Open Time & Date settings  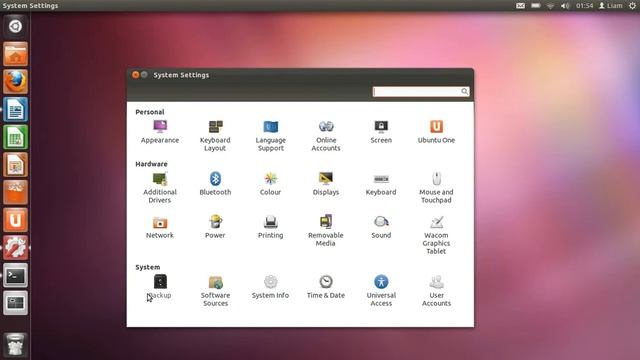326,287
